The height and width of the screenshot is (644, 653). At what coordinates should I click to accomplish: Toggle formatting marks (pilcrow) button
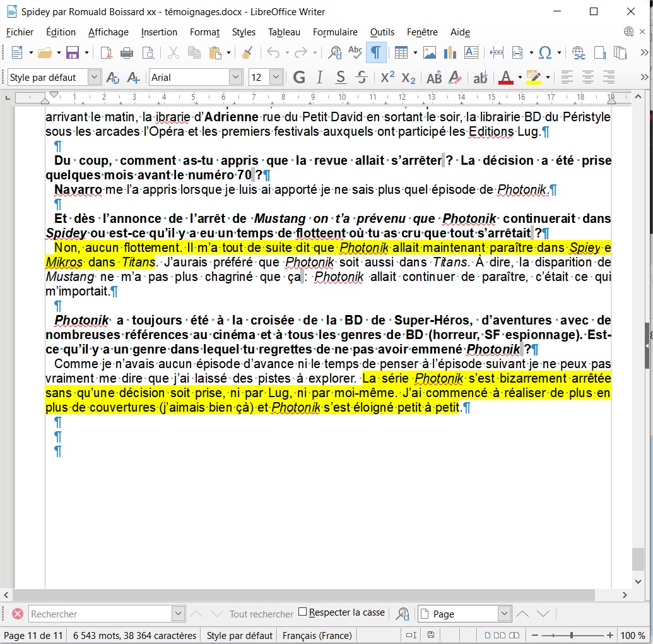coord(376,53)
